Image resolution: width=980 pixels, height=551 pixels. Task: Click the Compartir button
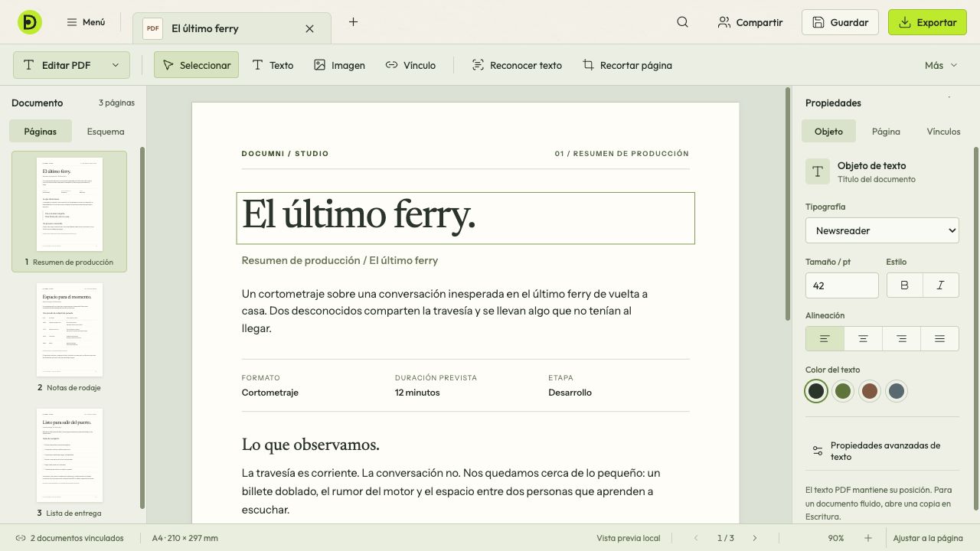click(750, 22)
